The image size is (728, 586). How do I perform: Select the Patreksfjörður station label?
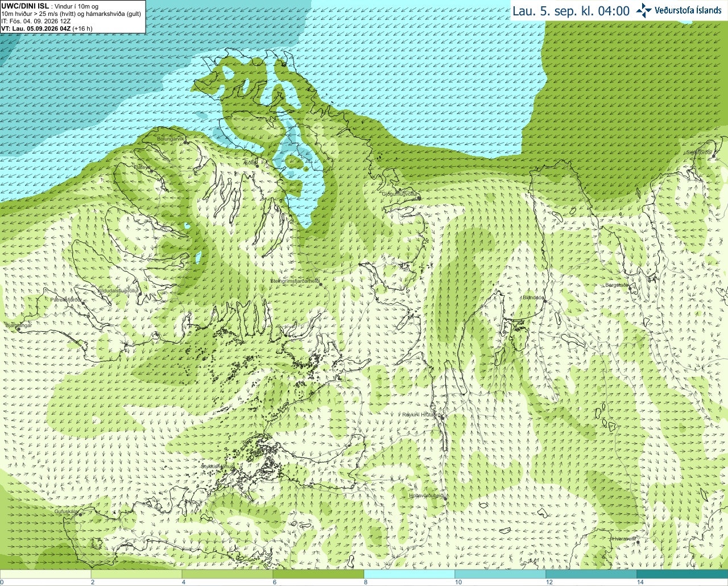[x=66, y=299]
